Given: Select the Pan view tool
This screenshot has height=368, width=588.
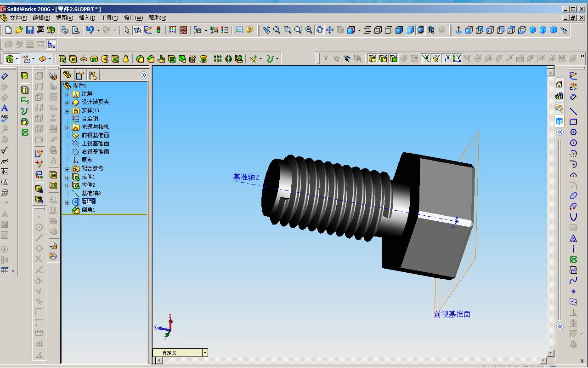Looking at the screenshot, I should tap(329, 30).
